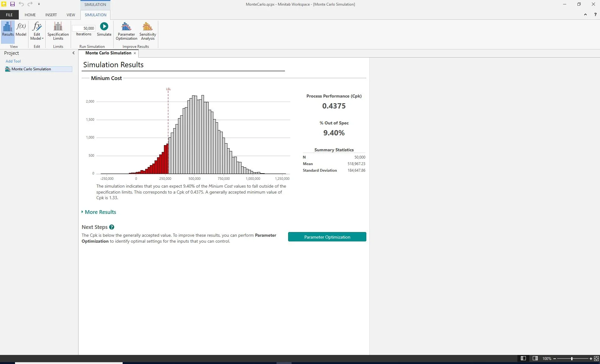Toggle the project navigation pane view
The image size is (600, 364).
[523, 358]
